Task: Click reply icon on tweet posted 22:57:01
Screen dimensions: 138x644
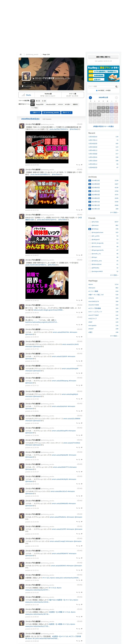Action: (77, 210)
